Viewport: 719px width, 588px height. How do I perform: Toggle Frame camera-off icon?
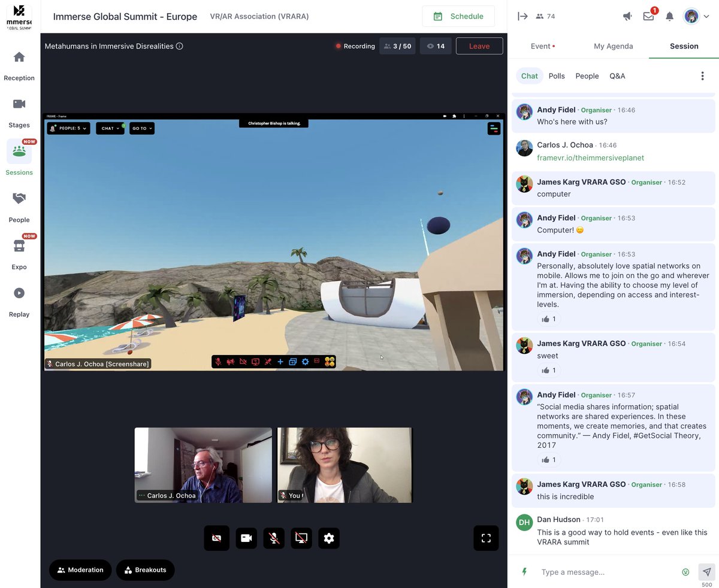click(x=243, y=362)
